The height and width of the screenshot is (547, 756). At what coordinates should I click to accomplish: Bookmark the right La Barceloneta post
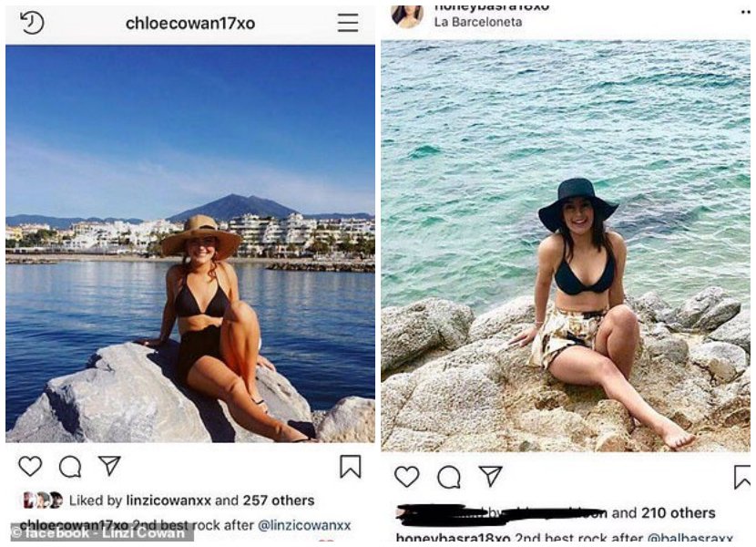coord(742,477)
